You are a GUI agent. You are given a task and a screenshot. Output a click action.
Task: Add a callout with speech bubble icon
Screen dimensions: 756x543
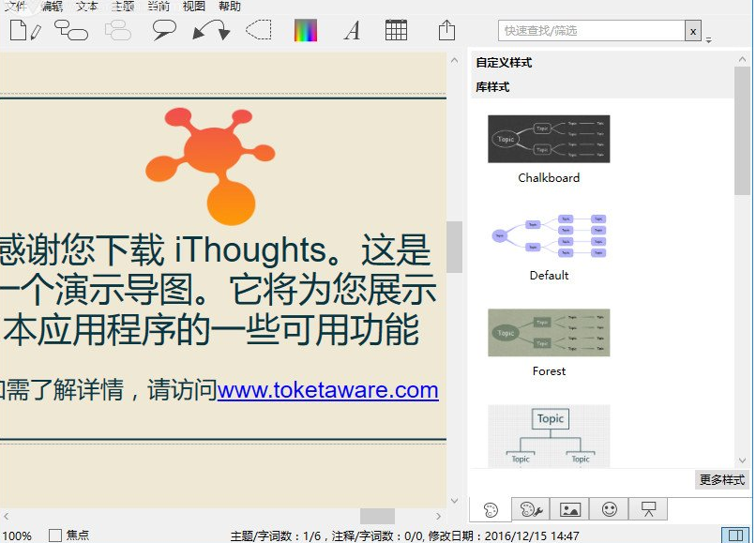click(164, 30)
